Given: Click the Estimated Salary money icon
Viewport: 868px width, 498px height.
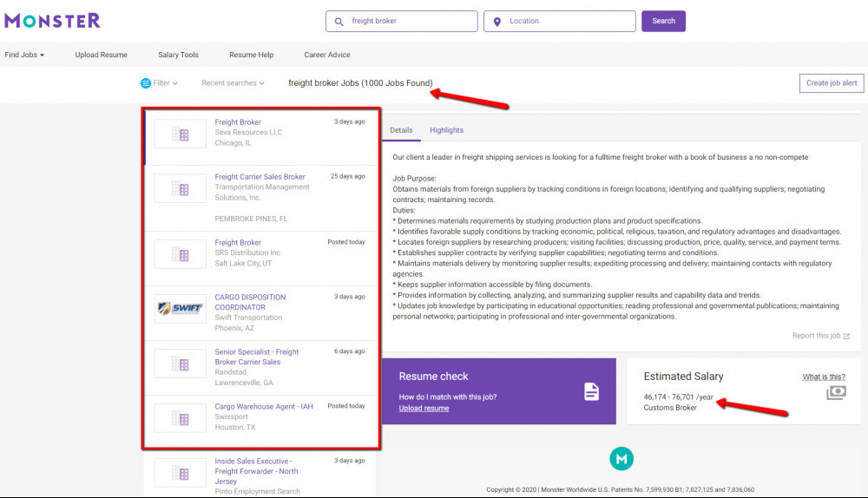Looking at the screenshot, I should (x=836, y=392).
